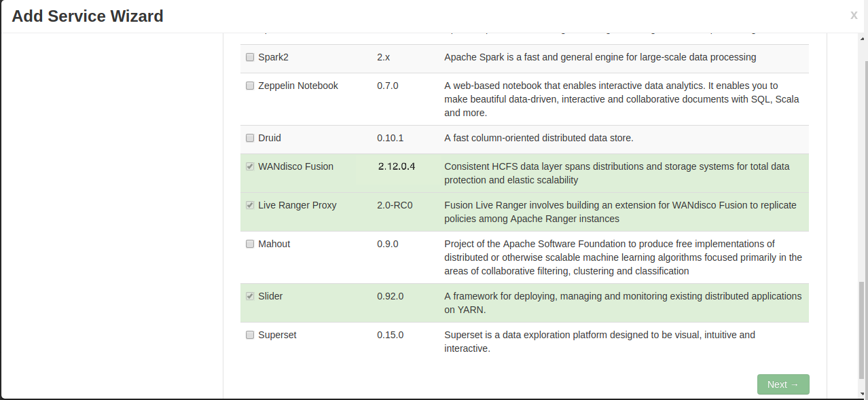
Task: Click the Next button
Action: point(783,384)
